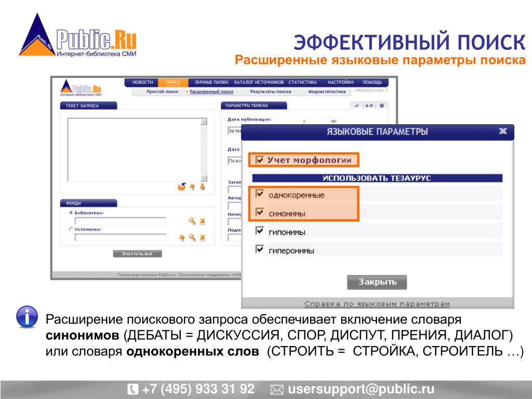Click the Фонды panel header

tap(88, 203)
